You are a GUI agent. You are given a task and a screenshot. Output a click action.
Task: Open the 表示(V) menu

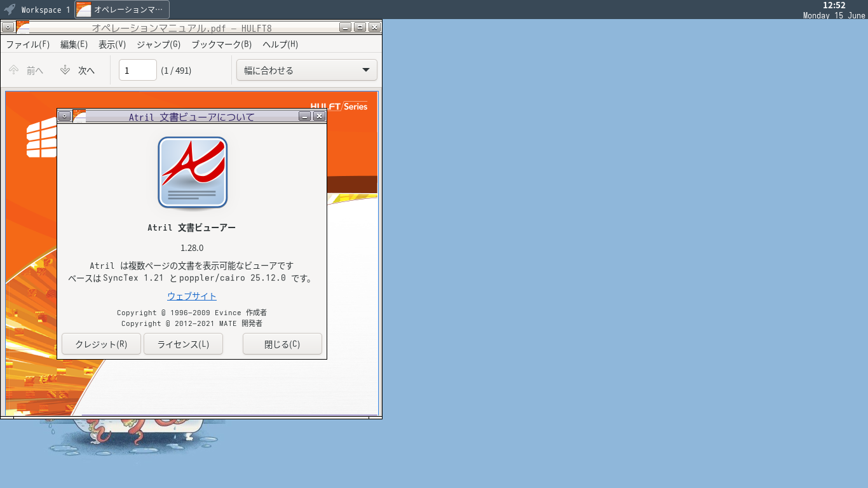pyautogui.click(x=112, y=44)
